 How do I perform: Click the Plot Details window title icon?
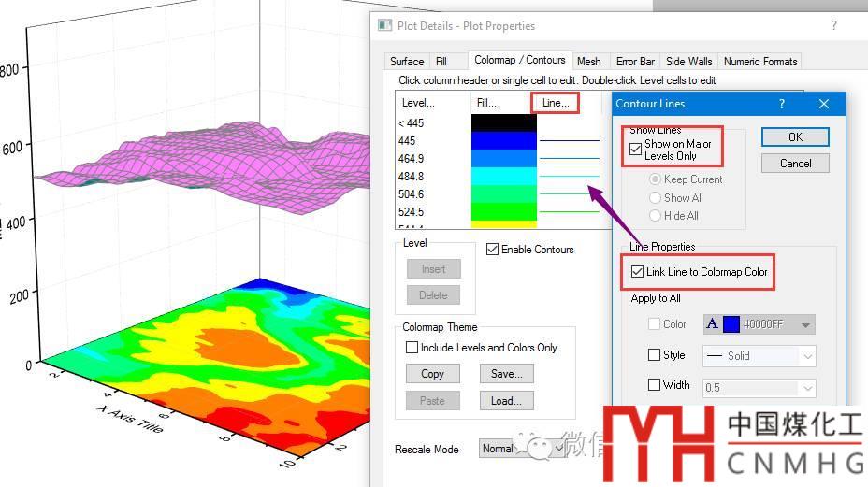[x=384, y=25]
